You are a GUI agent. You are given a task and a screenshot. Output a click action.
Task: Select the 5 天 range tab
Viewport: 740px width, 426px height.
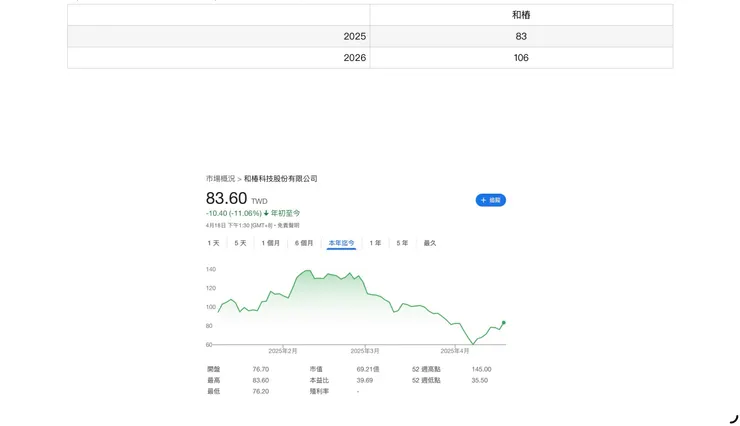click(x=240, y=243)
